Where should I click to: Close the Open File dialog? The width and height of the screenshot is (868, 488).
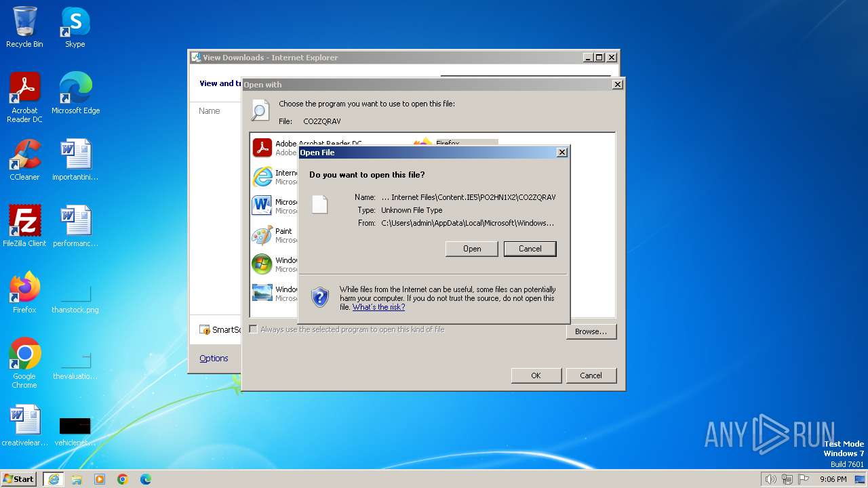pyautogui.click(x=562, y=152)
